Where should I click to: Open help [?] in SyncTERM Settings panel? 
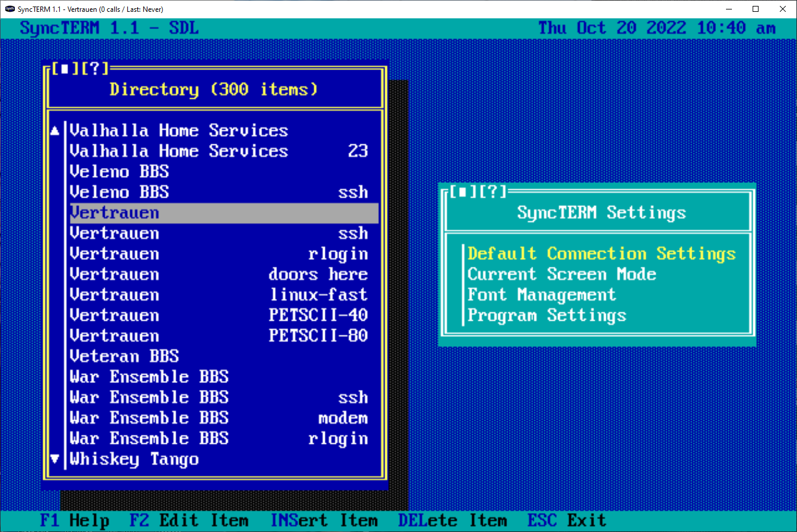click(493, 192)
